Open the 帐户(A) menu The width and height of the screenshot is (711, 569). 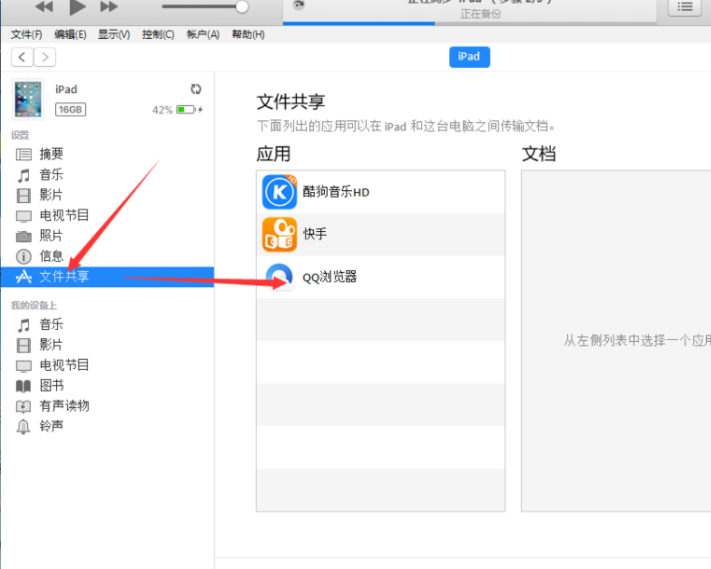pyautogui.click(x=202, y=35)
